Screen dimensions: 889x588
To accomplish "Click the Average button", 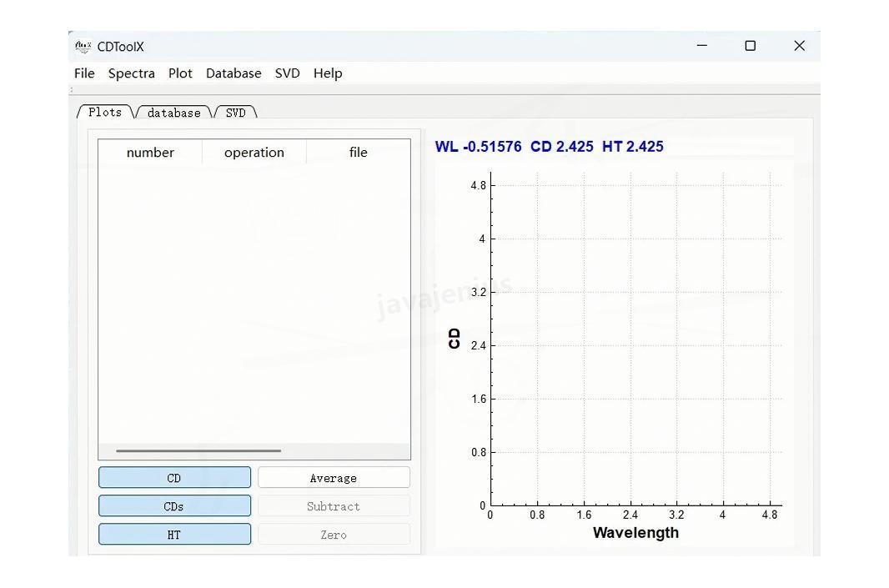I will (x=334, y=477).
